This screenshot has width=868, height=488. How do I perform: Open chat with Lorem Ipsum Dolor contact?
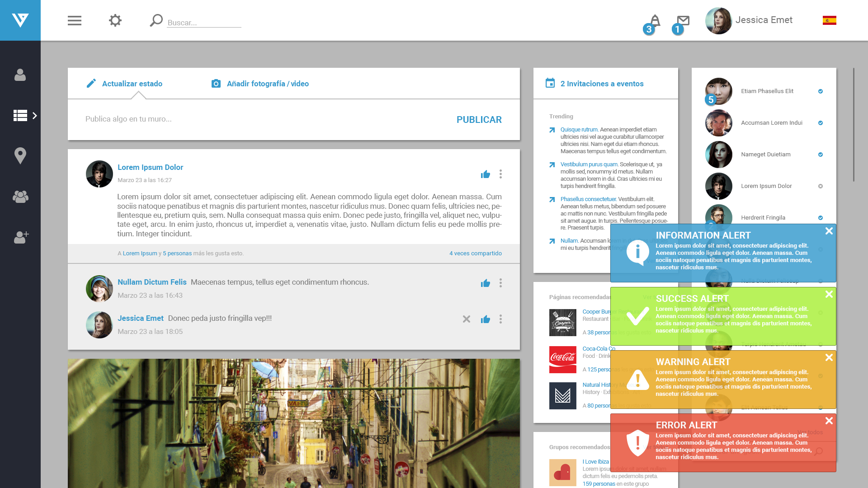pyautogui.click(x=764, y=186)
